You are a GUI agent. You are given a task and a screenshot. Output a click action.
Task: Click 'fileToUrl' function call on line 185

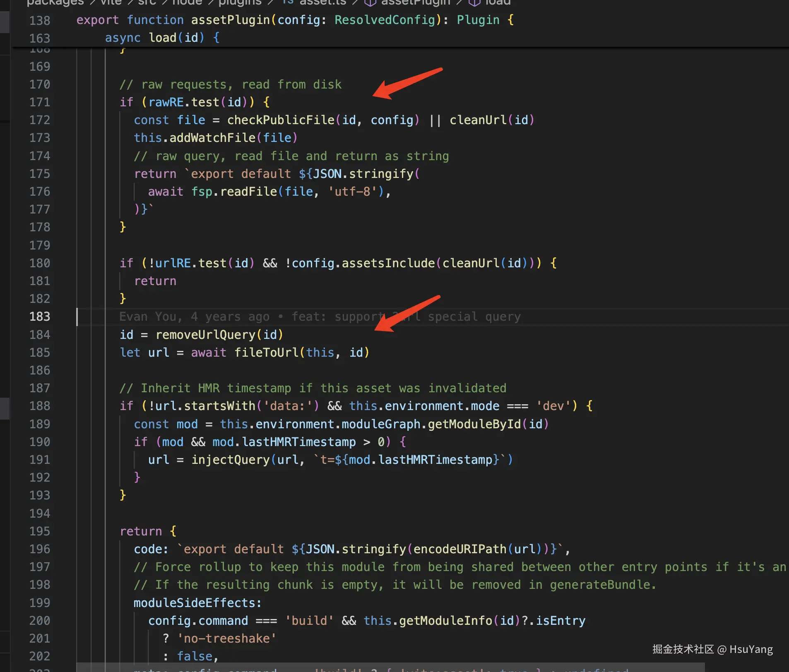267,353
